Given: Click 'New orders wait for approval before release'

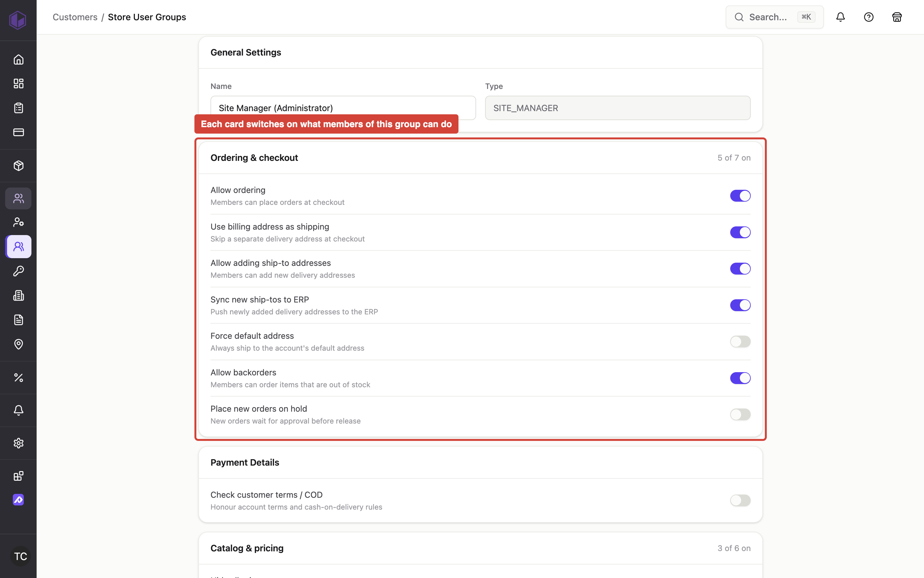Looking at the screenshot, I should pos(285,421).
